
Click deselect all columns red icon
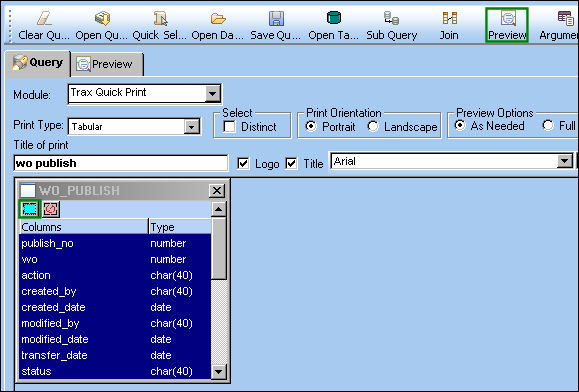click(x=51, y=209)
